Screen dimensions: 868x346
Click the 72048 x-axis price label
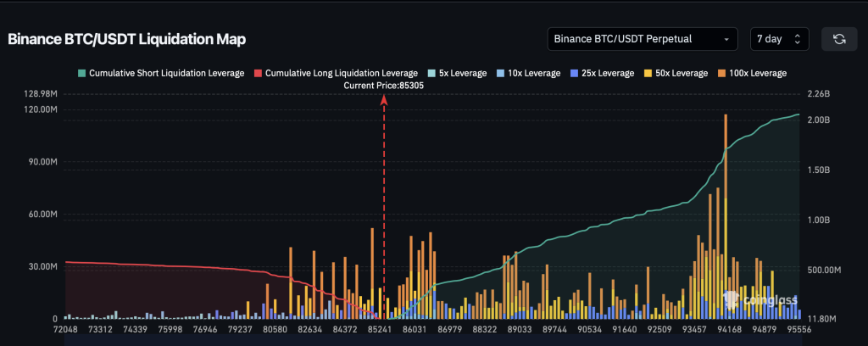pos(67,328)
